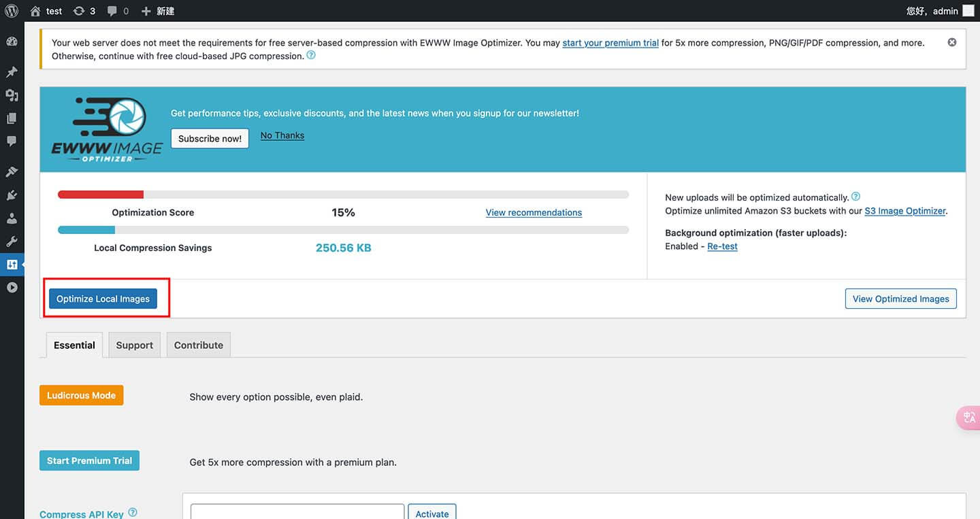Open the Appearance brush sidebar icon
This screenshot has width=980, height=519.
[12, 172]
